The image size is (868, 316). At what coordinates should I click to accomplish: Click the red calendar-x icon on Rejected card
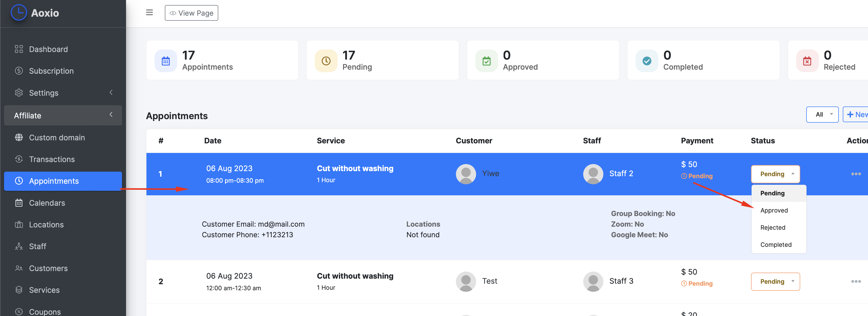click(807, 61)
